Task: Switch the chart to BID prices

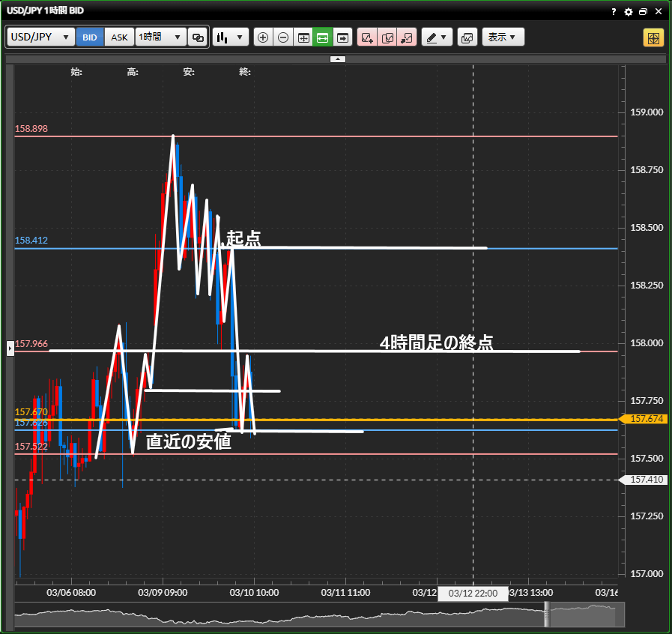Action: [x=90, y=37]
